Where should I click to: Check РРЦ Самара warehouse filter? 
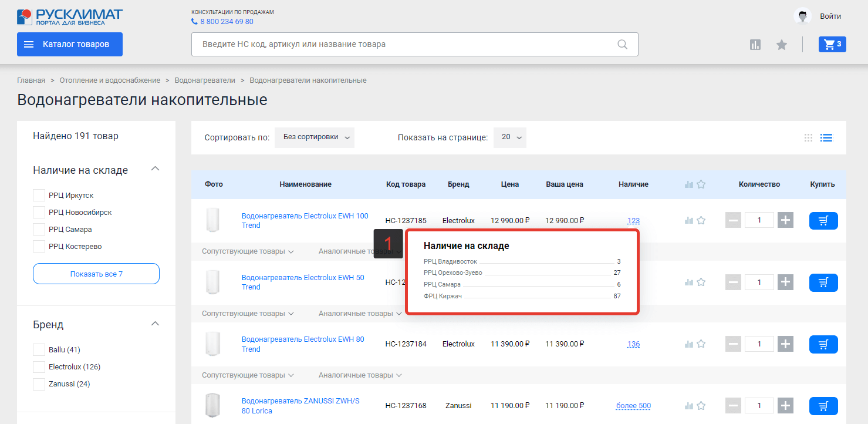click(39, 230)
